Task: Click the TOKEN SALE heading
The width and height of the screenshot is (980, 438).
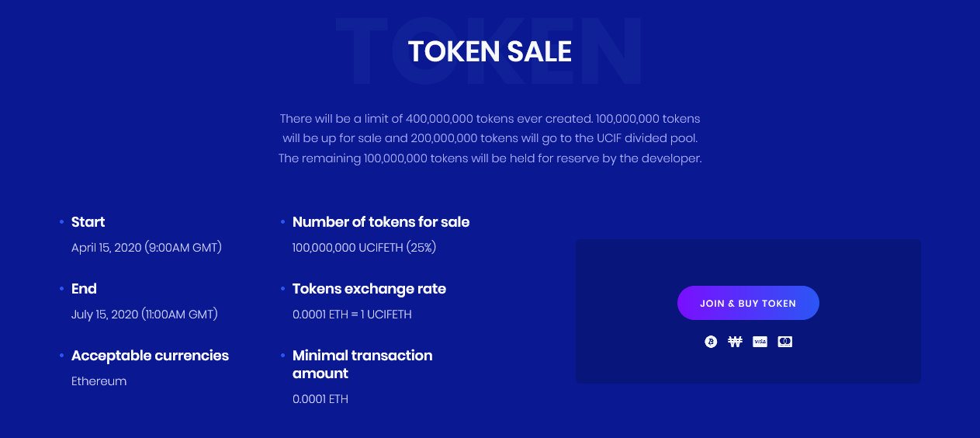Action: coord(490,51)
